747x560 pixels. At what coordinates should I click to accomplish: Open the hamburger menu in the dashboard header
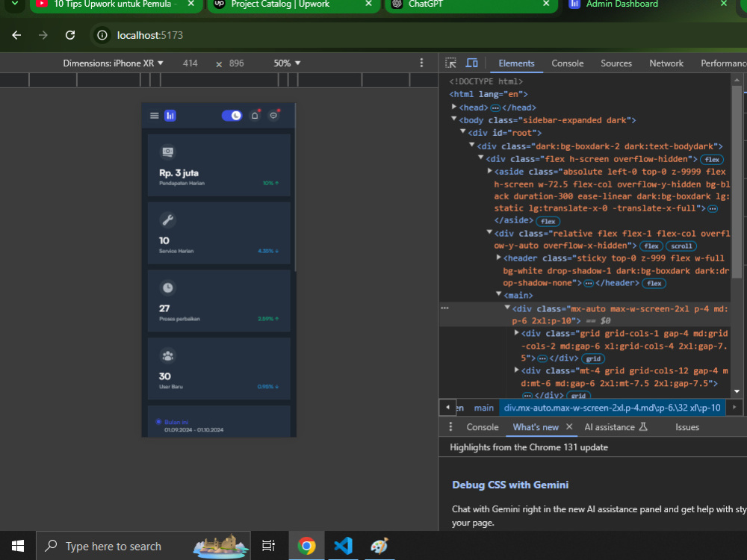click(x=155, y=116)
